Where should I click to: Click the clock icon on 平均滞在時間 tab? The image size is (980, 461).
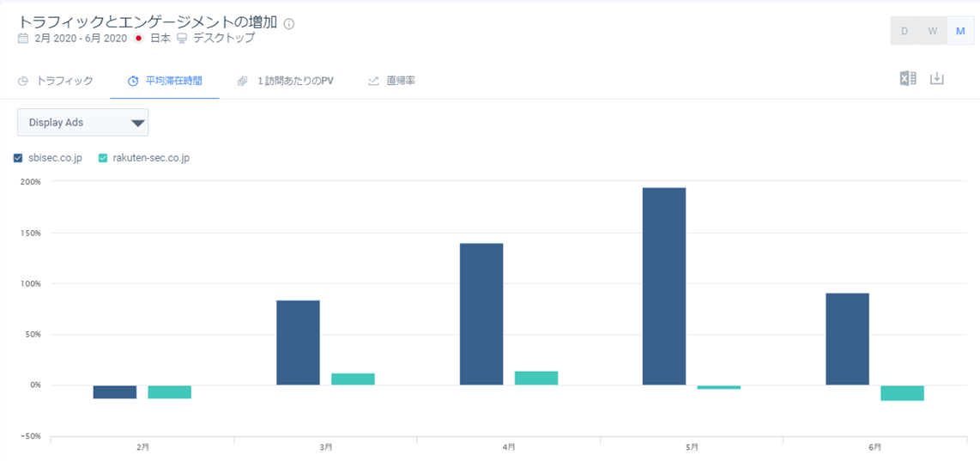[x=133, y=82]
